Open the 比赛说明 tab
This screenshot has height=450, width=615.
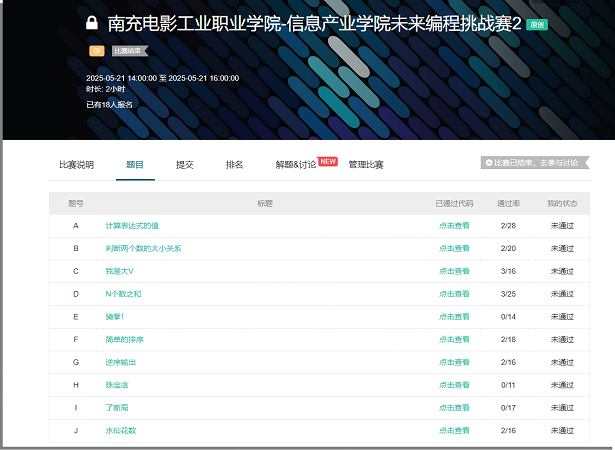[76, 165]
